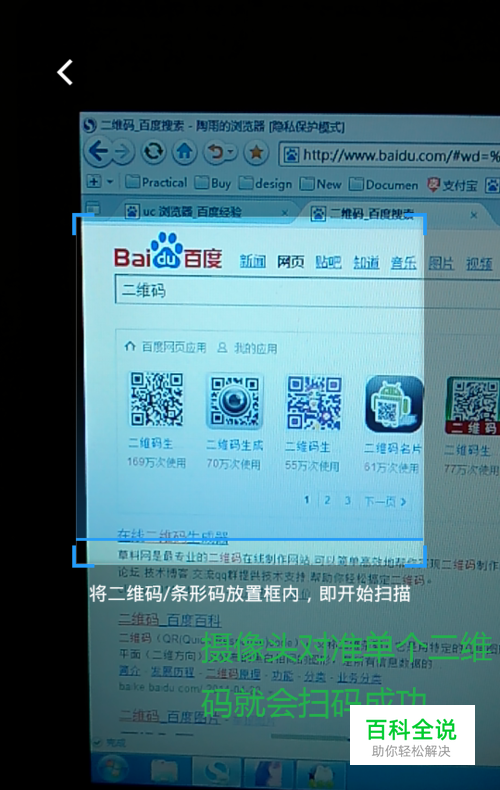Go to page 3 of app results
Viewport: 500px width, 790px height.
click(x=347, y=500)
